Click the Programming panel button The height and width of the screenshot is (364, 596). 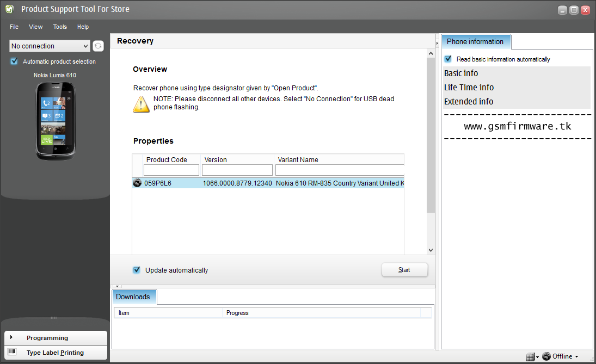pos(56,338)
